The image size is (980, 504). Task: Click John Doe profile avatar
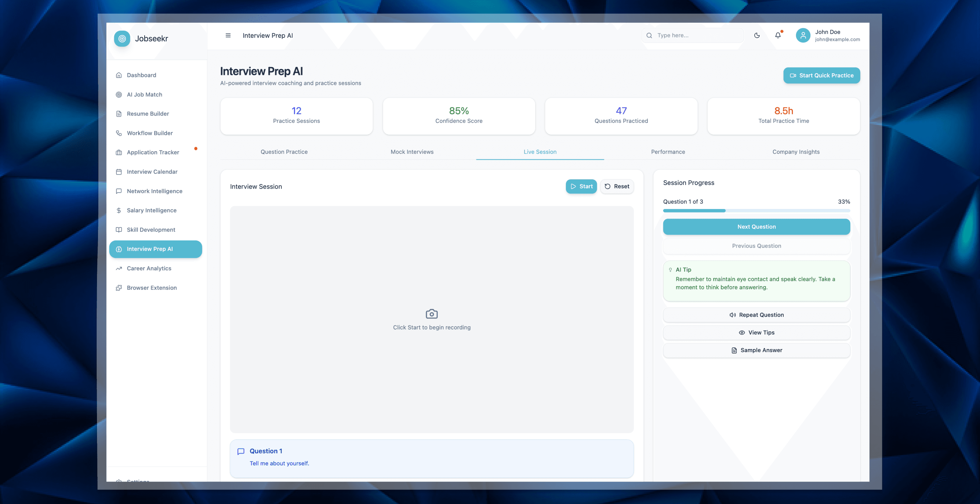click(x=803, y=35)
